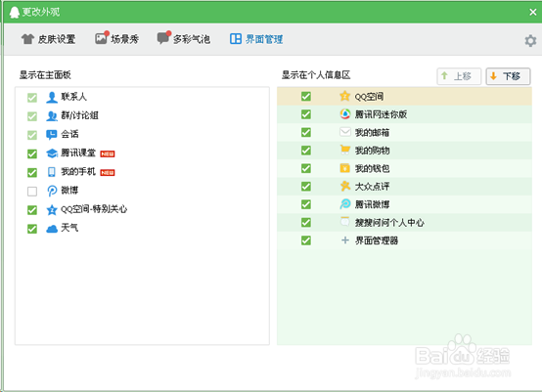542x392 pixels.
Task: Open the 场景秀 tab
Action: [116, 39]
